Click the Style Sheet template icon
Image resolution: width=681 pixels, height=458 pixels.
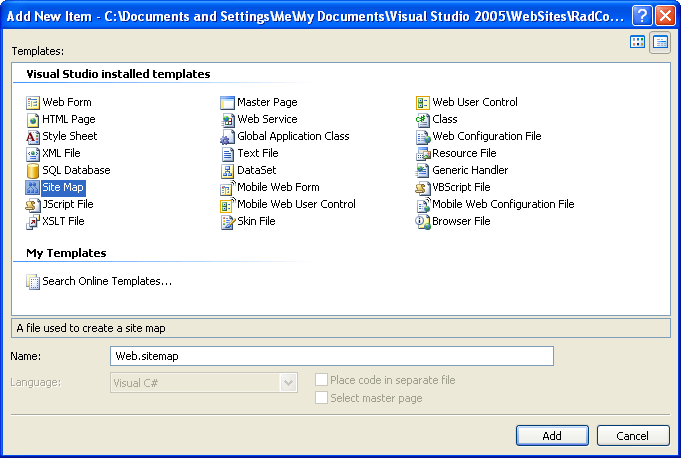point(33,136)
